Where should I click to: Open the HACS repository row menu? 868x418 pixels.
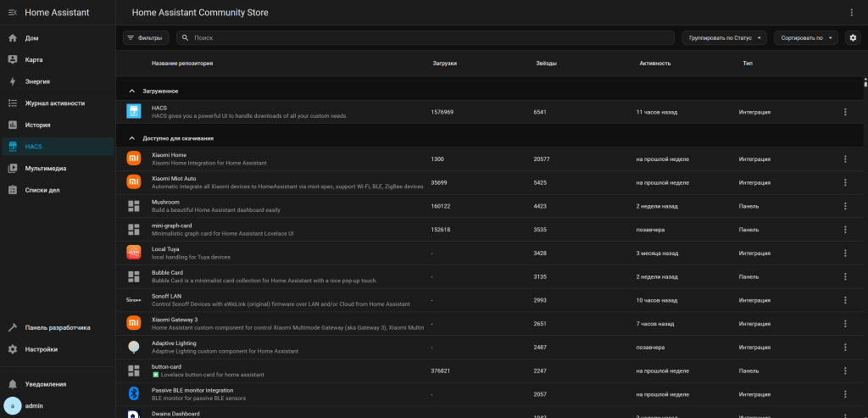[845, 112]
